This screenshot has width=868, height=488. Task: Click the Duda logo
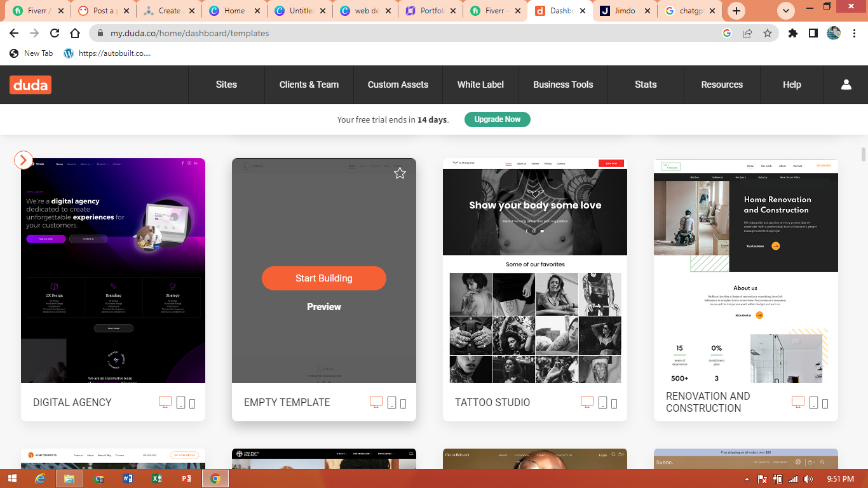(31, 85)
